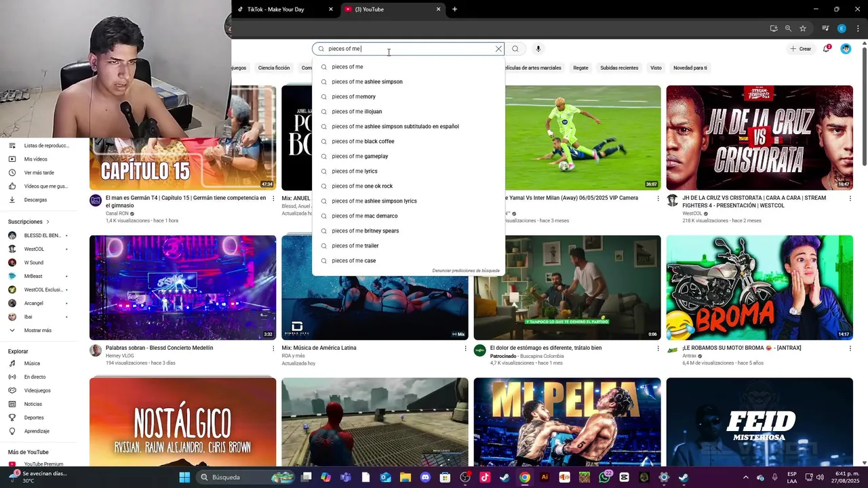Expand subscriptions with 'Mostrar más'
The height and width of the screenshot is (488, 868).
click(x=38, y=331)
